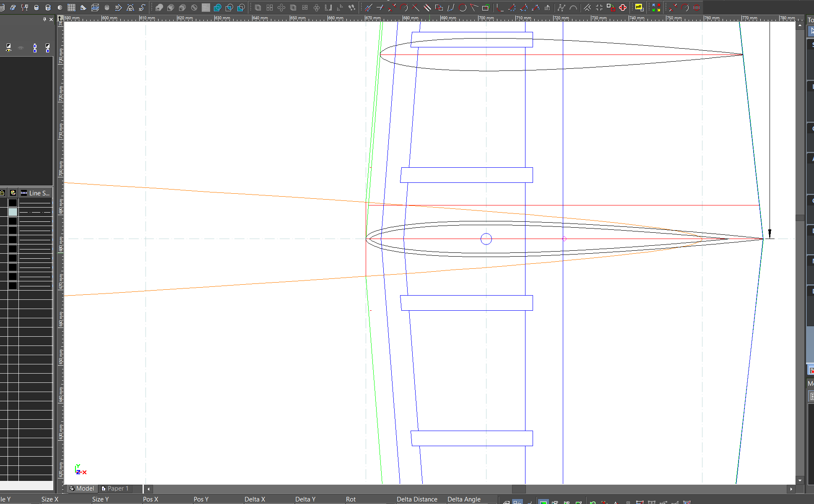Select the 3D arc tool icon
Screen dimensions: 814x504
click(x=130, y=8)
